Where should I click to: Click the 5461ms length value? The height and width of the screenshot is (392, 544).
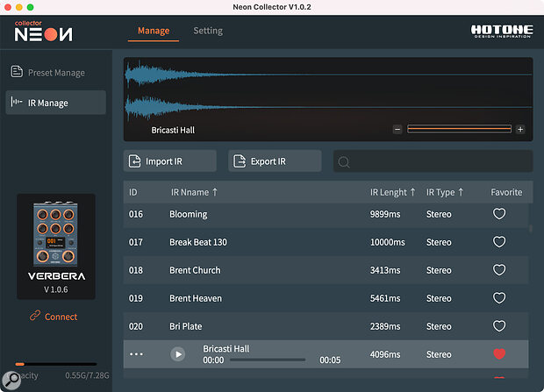385,298
